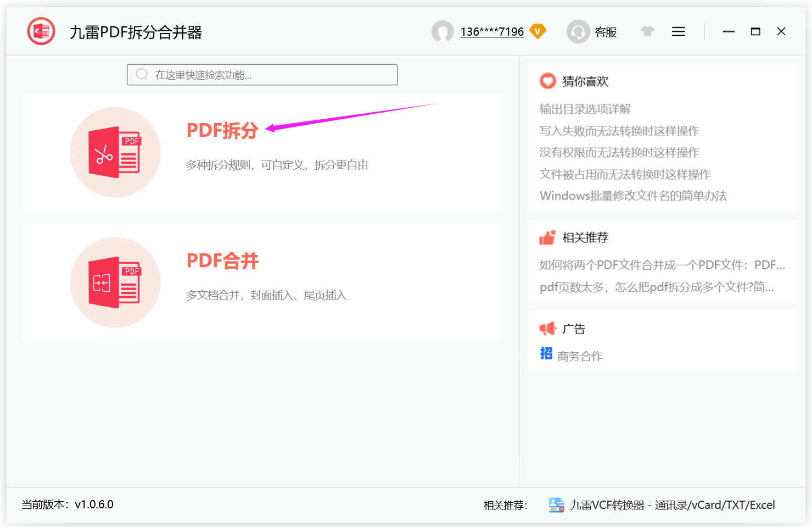Viewport: 812px width, 527px height.
Task: Click the 九雷PDF拆分合并器 app logo
Action: pos(41,31)
